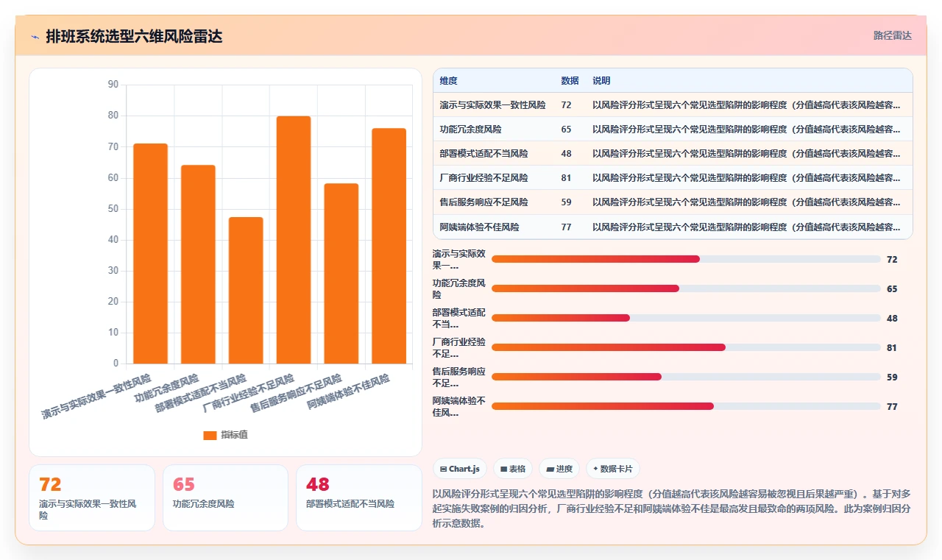The image size is (942, 560).
Task: Click the 厂商行业经验不足风险 bar in chart
Action: click(294, 240)
